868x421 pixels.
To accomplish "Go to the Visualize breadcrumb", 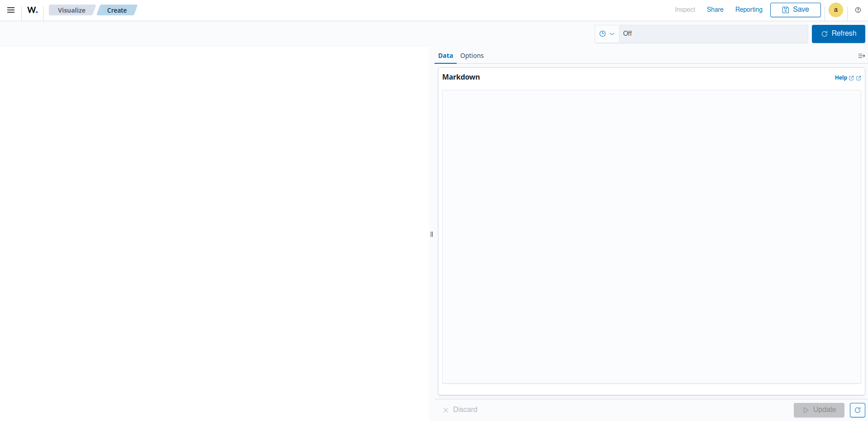I will 72,10.
